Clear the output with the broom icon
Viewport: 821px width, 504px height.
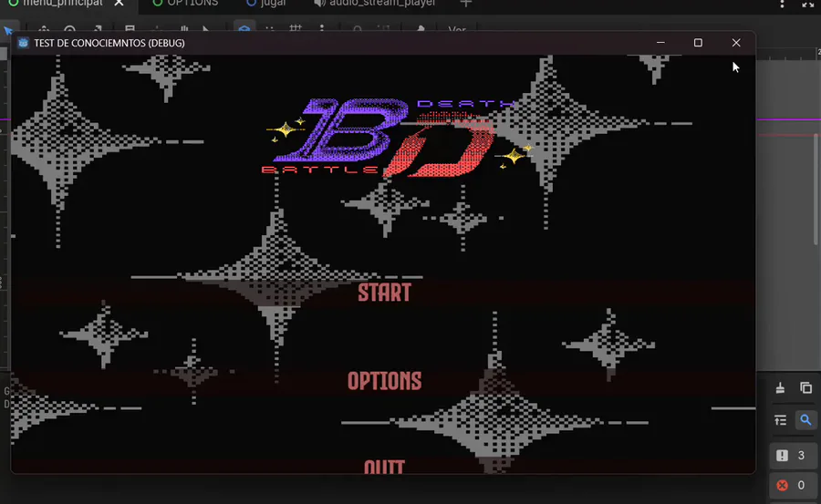(780, 388)
